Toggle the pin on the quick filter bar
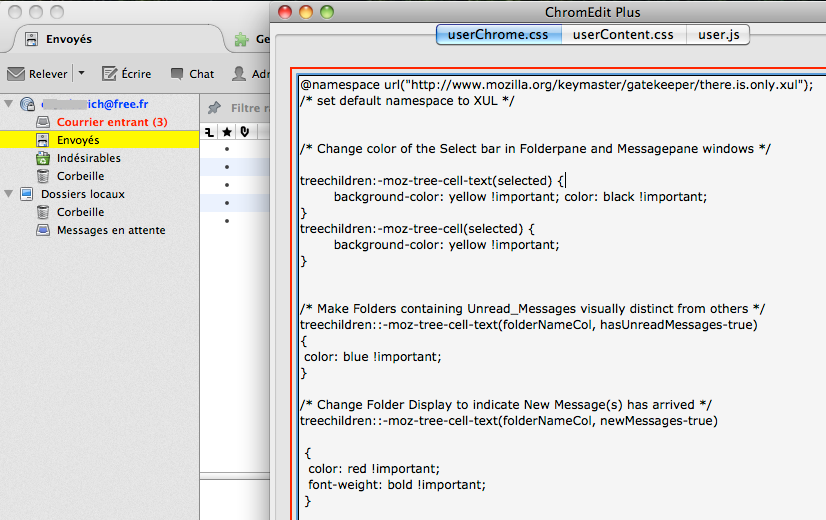This screenshot has width=826, height=520. coord(214,108)
